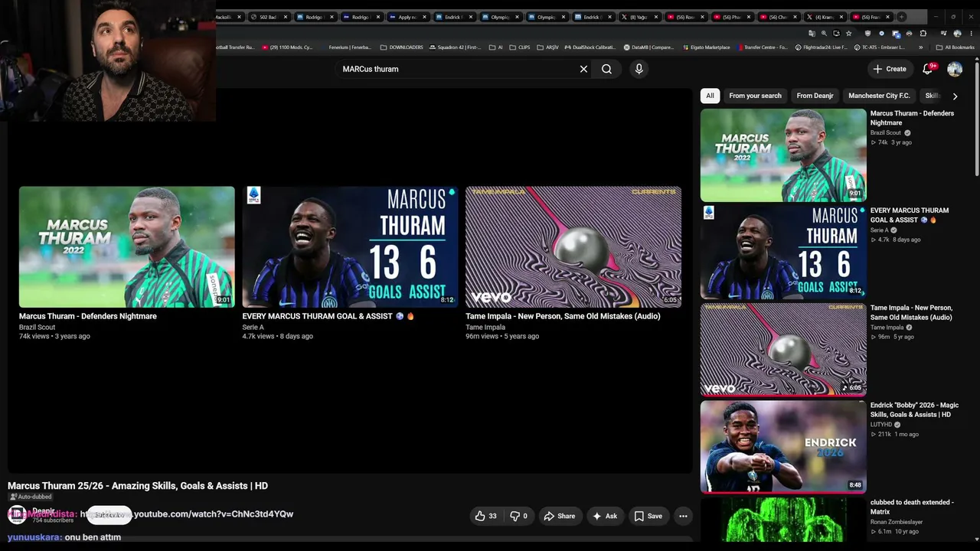
Task: Share the Marcus Thuram video
Action: click(x=559, y=516)
